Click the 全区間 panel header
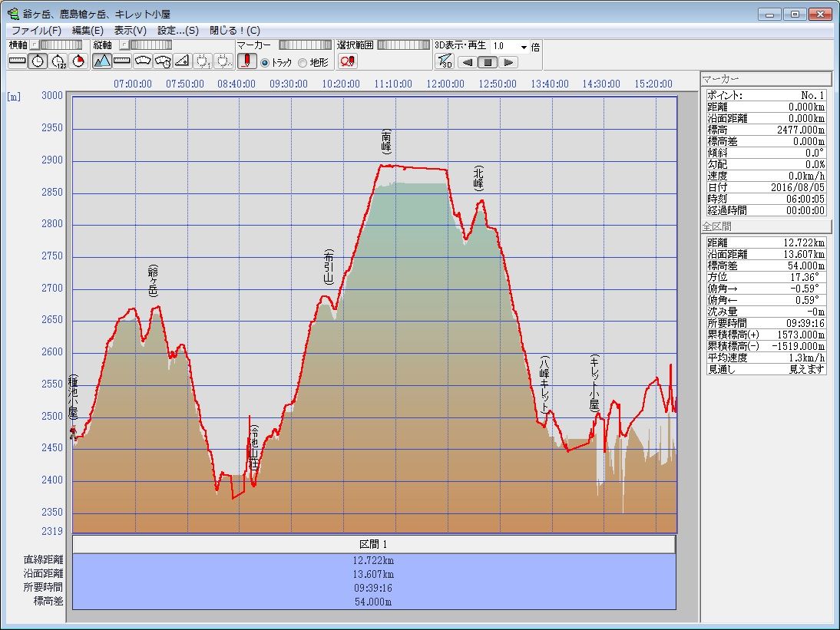The height and width of the screenshot is (630, 840). (x=766, y=226)
